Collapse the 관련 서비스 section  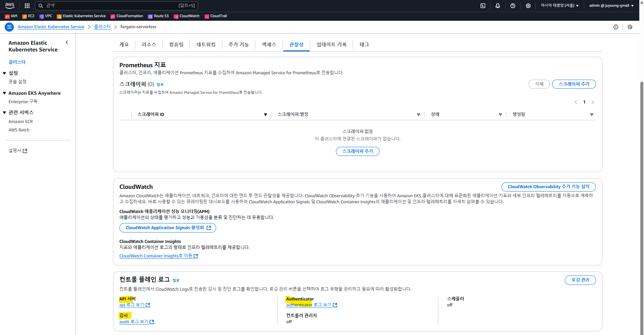point(4,113)
